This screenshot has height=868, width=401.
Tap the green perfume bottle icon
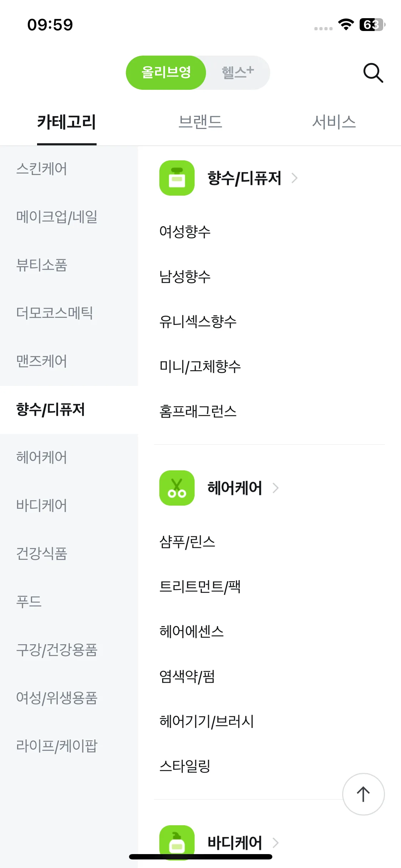coord(177,178)
